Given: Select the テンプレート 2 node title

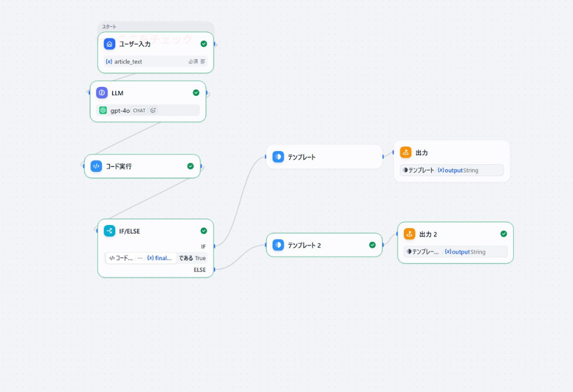Looking at the screenshot, I should (304, 245).
